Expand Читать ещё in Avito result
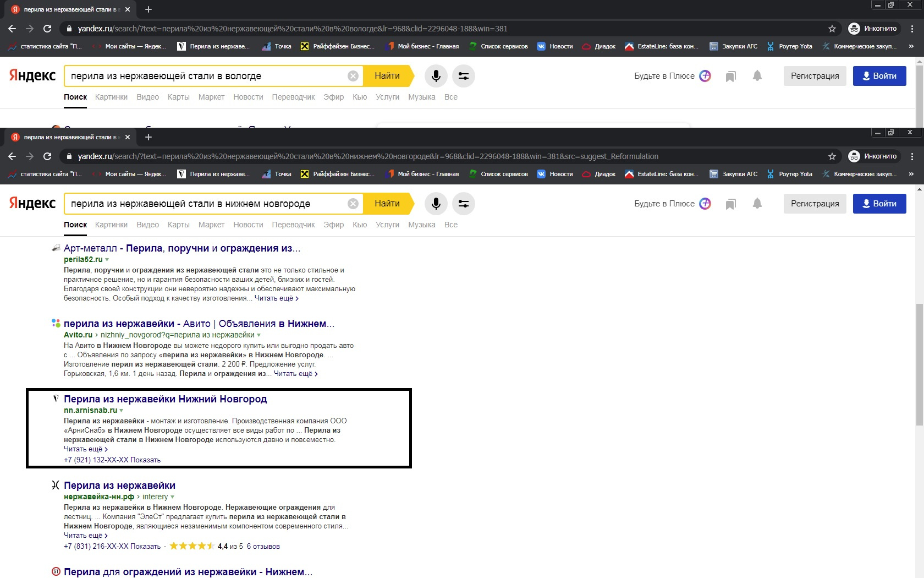The height and width of the screenshot is (578, 924). click(296, 374)
